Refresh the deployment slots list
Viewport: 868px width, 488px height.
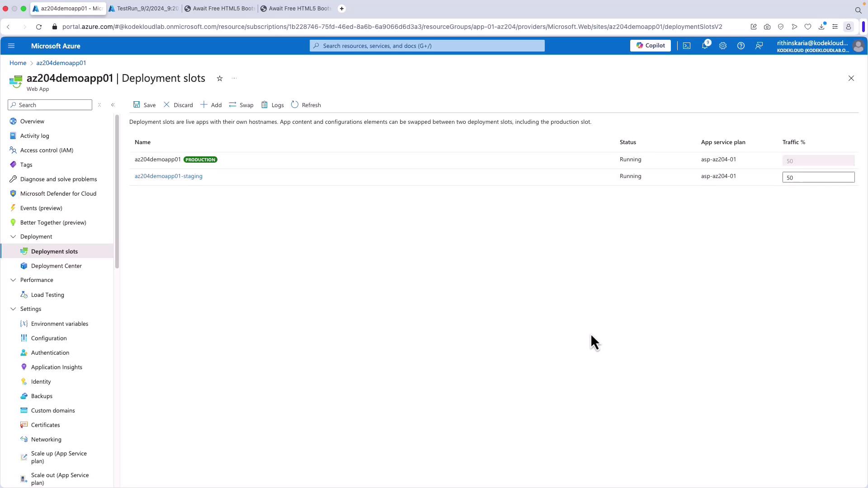[x=306, y=105]
